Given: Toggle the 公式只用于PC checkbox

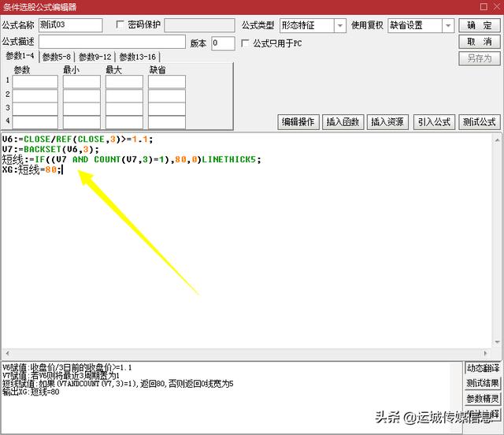Looking at the screenshot, I should pyautogui.click(x=245, y=43).
